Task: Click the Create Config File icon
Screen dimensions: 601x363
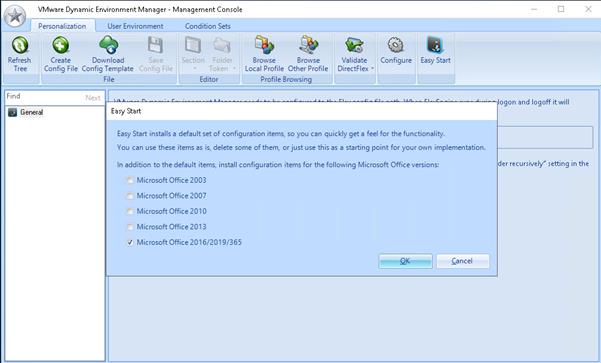Action: 61,45
